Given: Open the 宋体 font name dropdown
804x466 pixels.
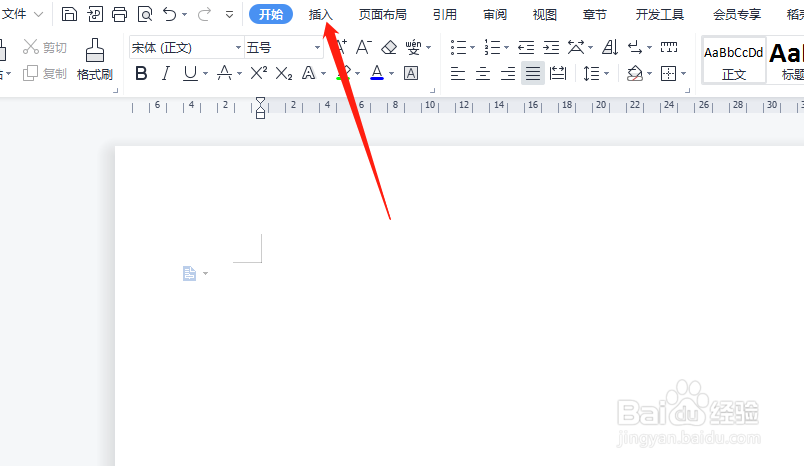Looking at the screenshot, I should [238, 48].
